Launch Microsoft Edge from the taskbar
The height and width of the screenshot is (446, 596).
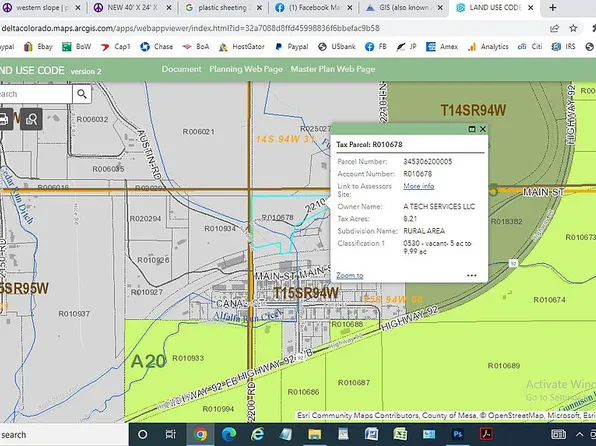tap(229, 434)
